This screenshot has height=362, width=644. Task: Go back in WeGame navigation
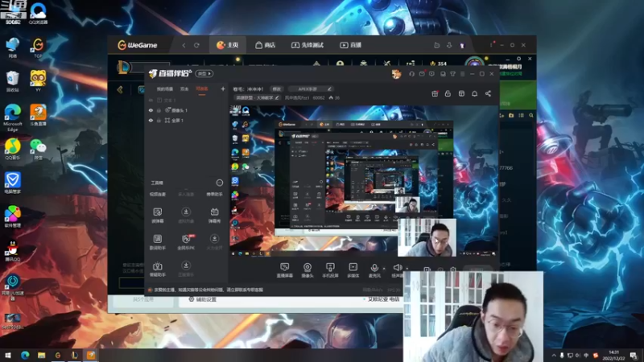(184, 45)
